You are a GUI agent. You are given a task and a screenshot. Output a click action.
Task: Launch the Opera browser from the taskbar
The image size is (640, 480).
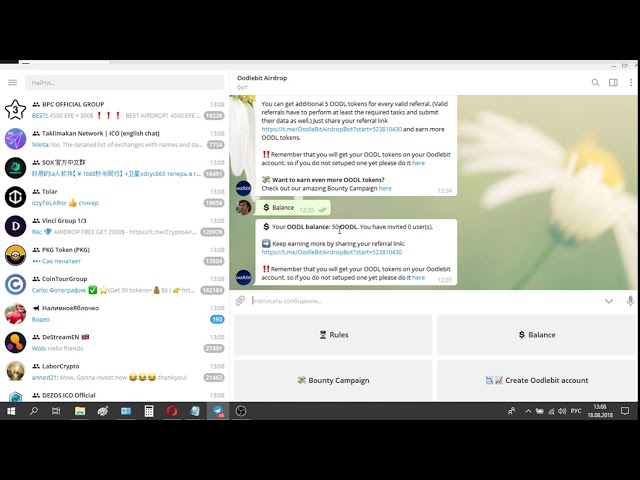click(x=172, y=411)
